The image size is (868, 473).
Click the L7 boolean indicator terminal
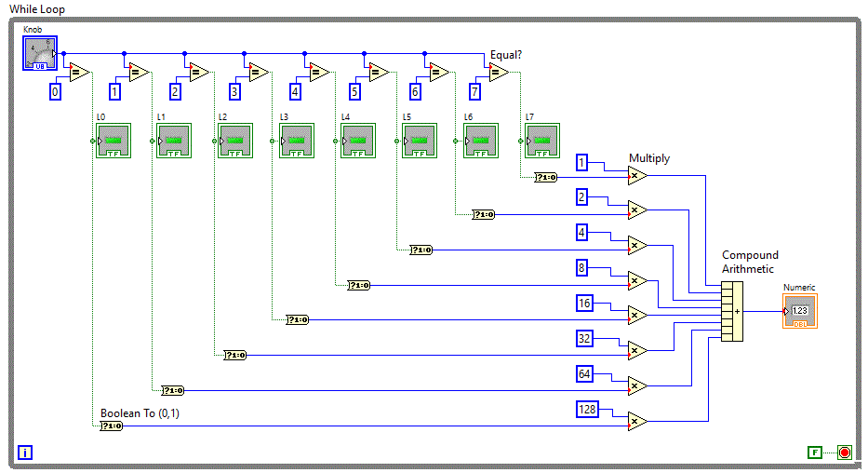pyautogui.click(x=541, y=141)
